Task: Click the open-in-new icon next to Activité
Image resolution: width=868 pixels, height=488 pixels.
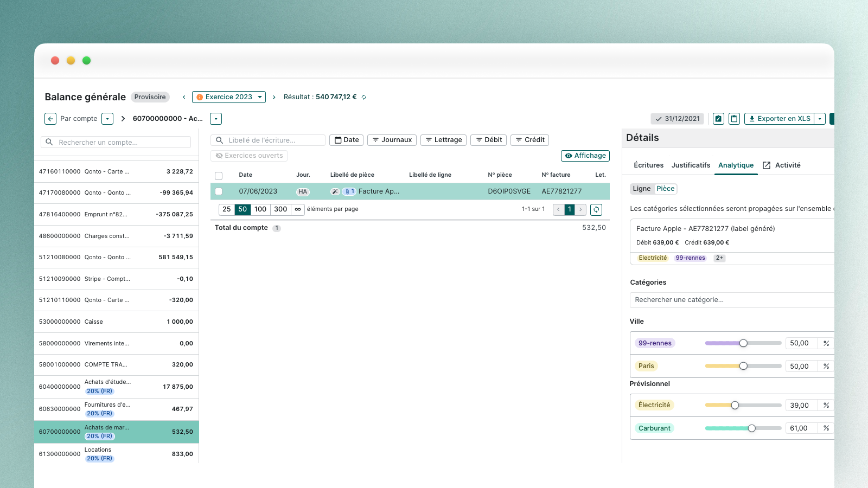Action: [767, 165]
